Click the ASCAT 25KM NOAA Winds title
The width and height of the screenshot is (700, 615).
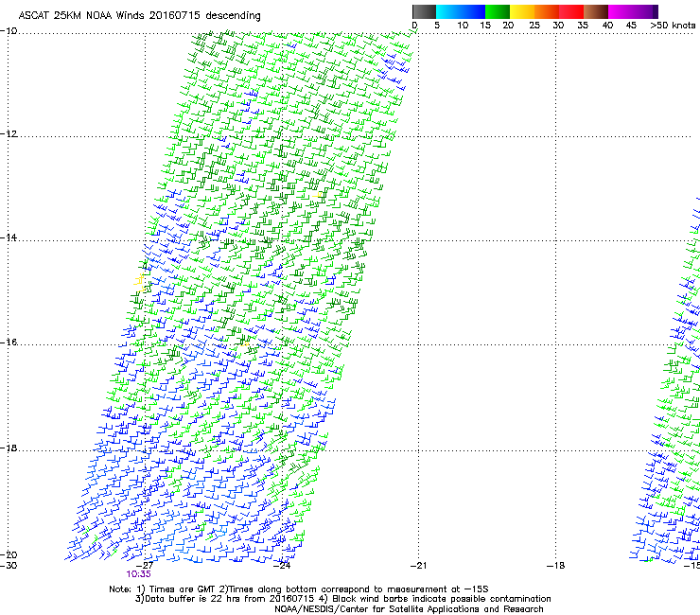139,16
